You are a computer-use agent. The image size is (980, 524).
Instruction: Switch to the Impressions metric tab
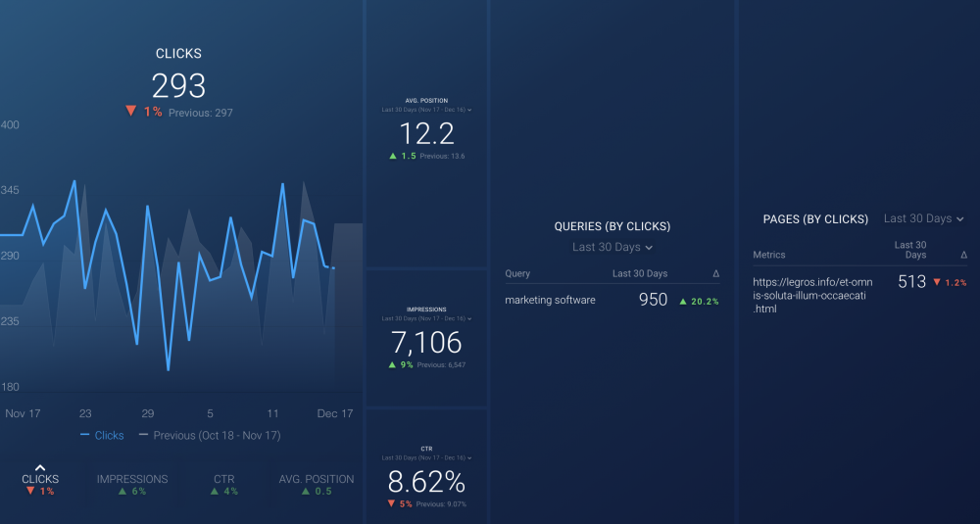pyautogui.click(x=132, y=480)
